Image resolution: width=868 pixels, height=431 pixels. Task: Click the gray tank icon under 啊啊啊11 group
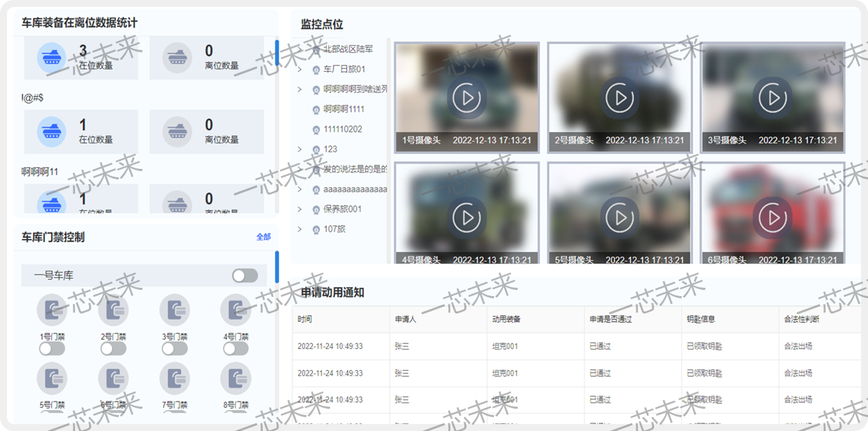pyautogui.click(x=177, y=202)
